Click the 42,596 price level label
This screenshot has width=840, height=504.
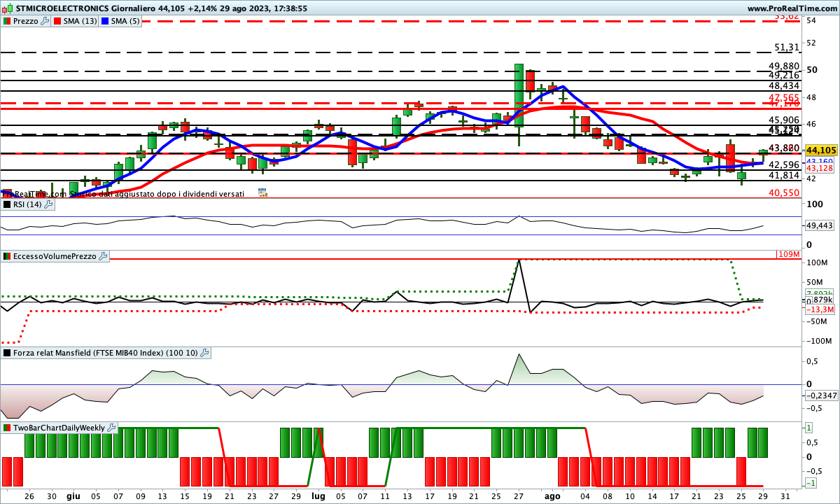coord(784,164)
